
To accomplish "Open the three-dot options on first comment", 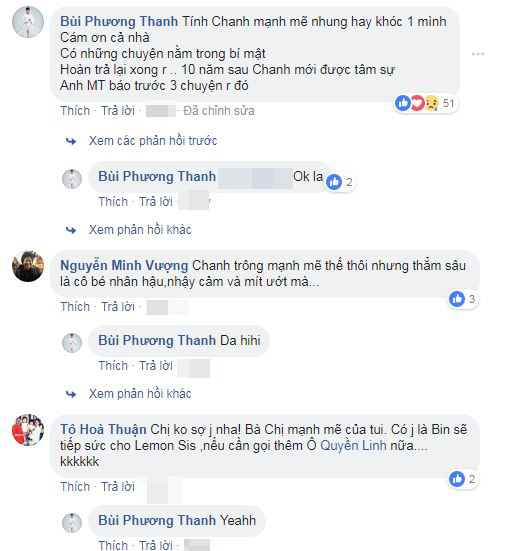I will 478,54.
